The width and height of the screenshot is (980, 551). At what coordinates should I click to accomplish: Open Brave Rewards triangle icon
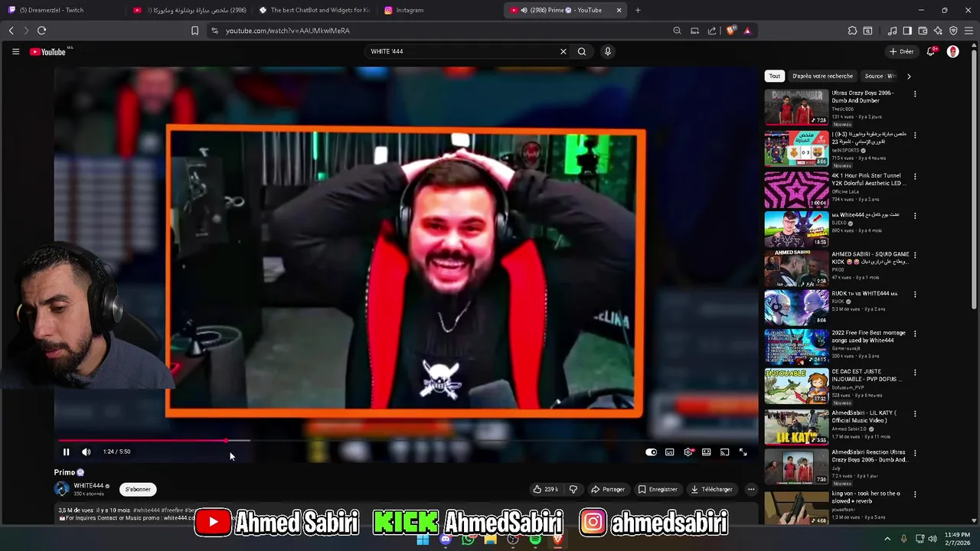[747, 31]
